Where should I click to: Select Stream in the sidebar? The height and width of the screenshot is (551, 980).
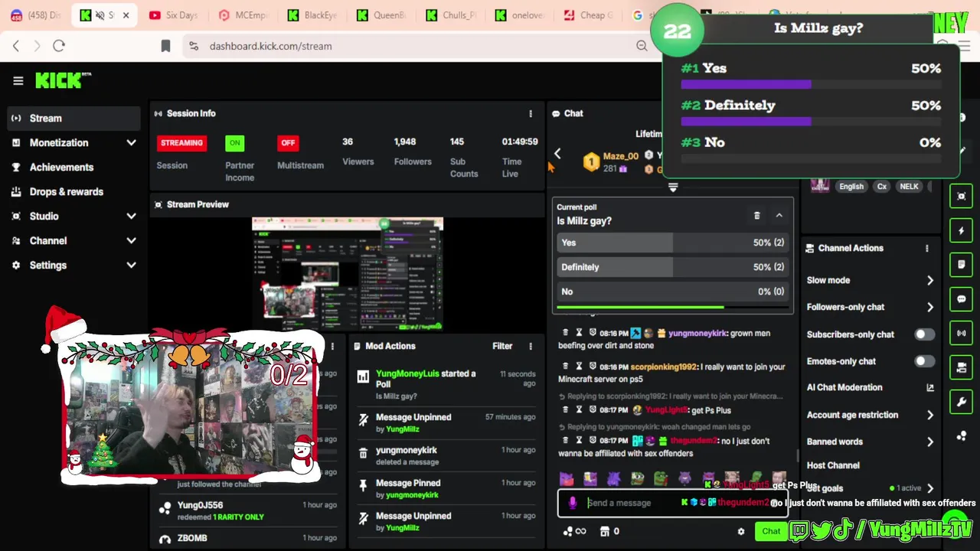pyautogui.click(x=74, y=118)
